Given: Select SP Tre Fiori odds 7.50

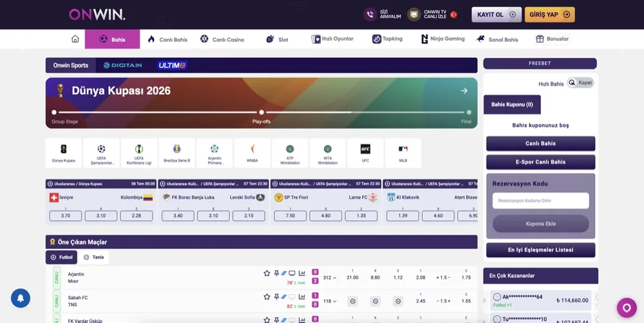Looking at the screenshot, I should pos(290,216).
